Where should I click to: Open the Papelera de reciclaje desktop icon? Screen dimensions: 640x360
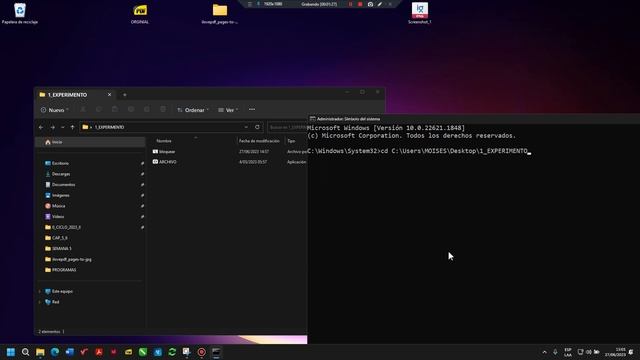pos(20,13)
